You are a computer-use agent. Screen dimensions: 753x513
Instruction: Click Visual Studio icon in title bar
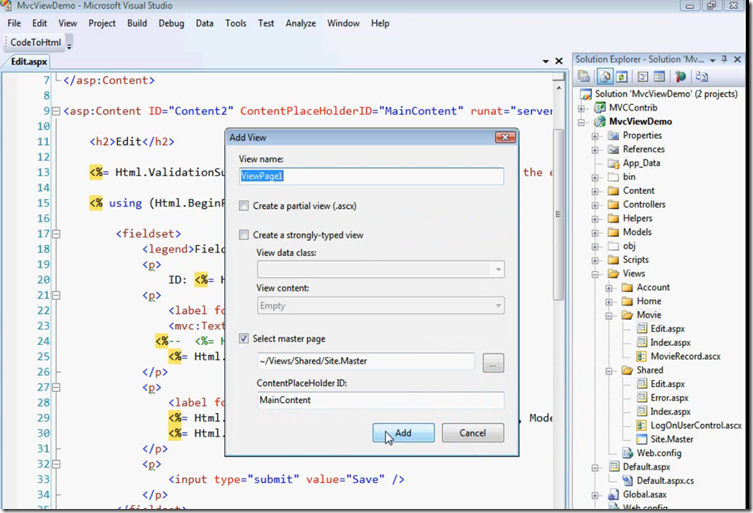tap(7, 6)
